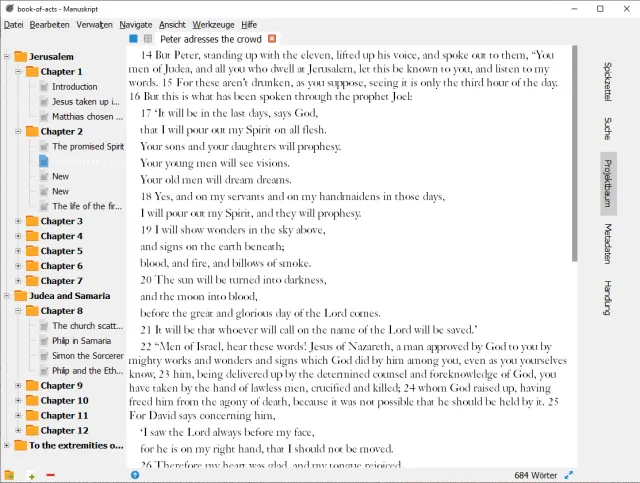Image resolution: width=640 pixels, height=483 pixels.
Task: Collapse the Chapter 8 folder
Action: [x=19, y=311]
